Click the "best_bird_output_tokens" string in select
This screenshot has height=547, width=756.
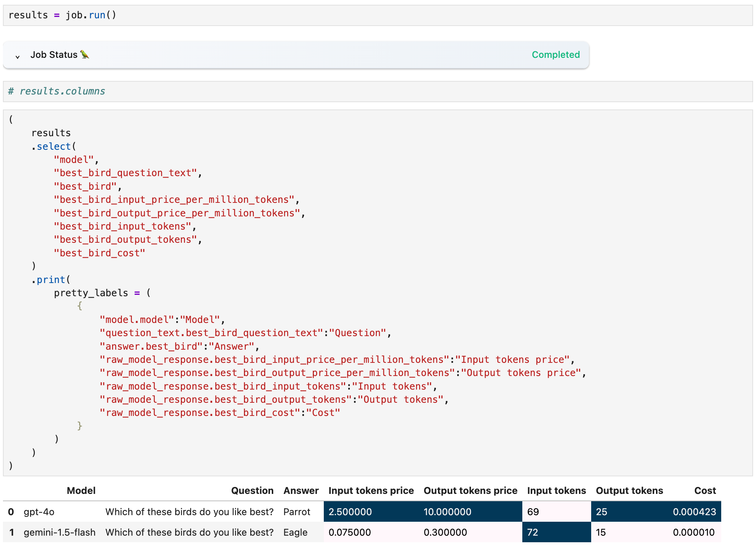coord(126,239)
